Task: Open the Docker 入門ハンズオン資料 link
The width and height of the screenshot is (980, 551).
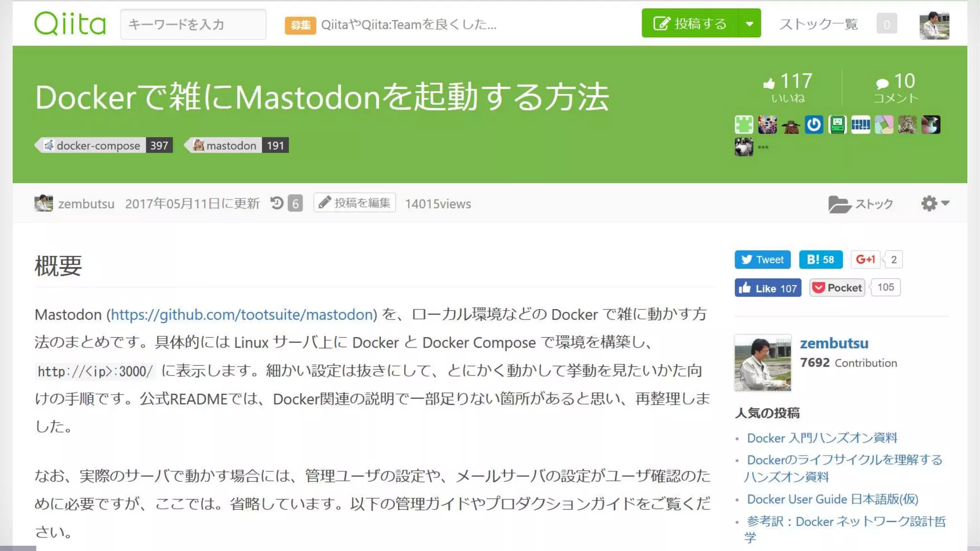Action: click(x=822, y=438)
